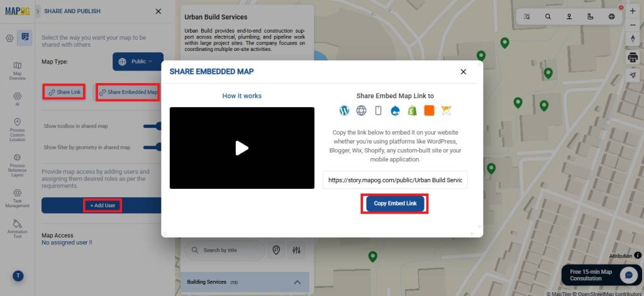Click the location pin filter icon beside search

coord(276,250)
